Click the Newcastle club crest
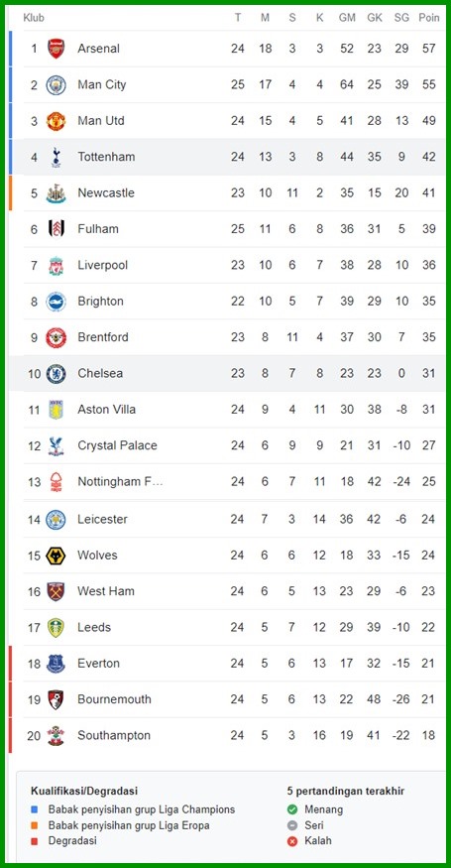451x868 pixels. (56, 193)
